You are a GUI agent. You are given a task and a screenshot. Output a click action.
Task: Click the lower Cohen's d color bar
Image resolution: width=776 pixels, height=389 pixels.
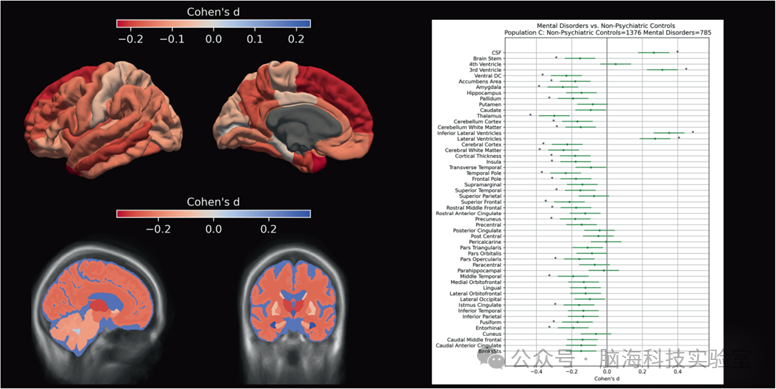pyautogui.click(x=213, y=213)
